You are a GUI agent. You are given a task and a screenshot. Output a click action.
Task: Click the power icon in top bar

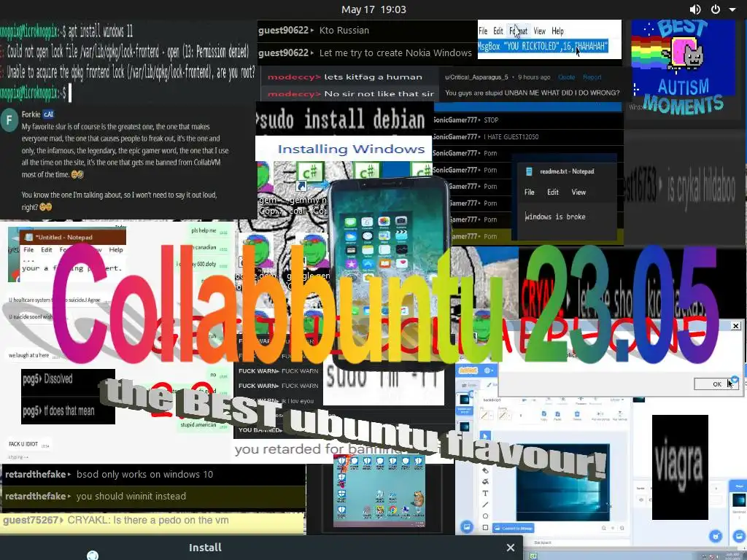click(715, 9)
